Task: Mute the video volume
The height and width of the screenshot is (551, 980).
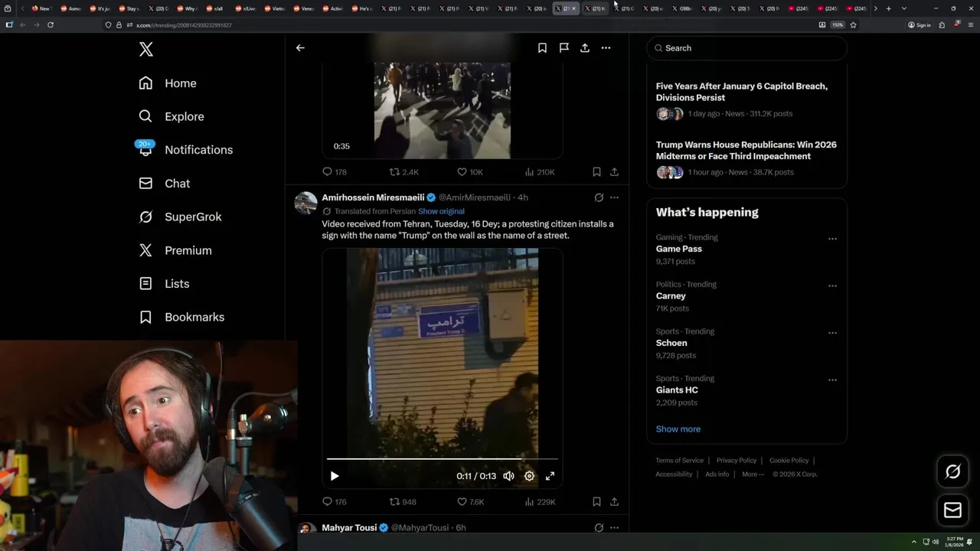Action: (508, 476)
